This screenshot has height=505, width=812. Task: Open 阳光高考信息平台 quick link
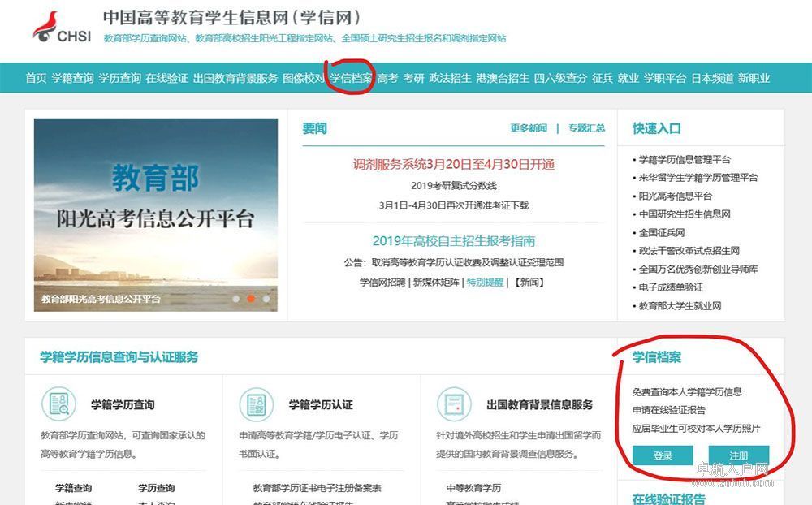pyautogui.click(x=676, y=196)
